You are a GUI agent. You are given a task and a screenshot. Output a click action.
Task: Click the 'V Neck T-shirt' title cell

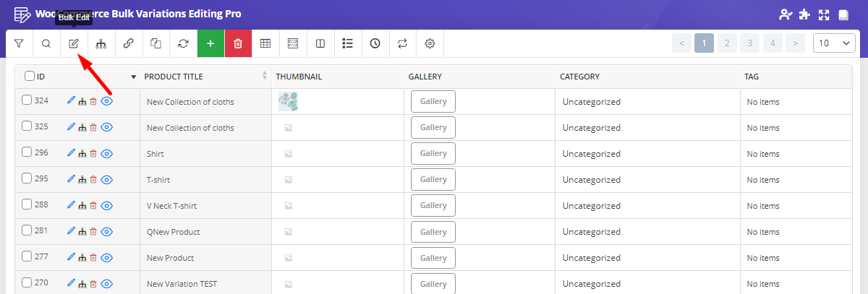(171, 206)
